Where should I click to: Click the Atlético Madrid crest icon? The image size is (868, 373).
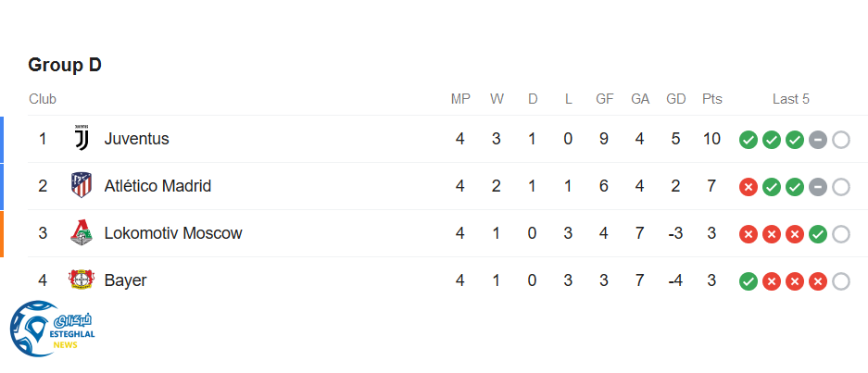82,186
